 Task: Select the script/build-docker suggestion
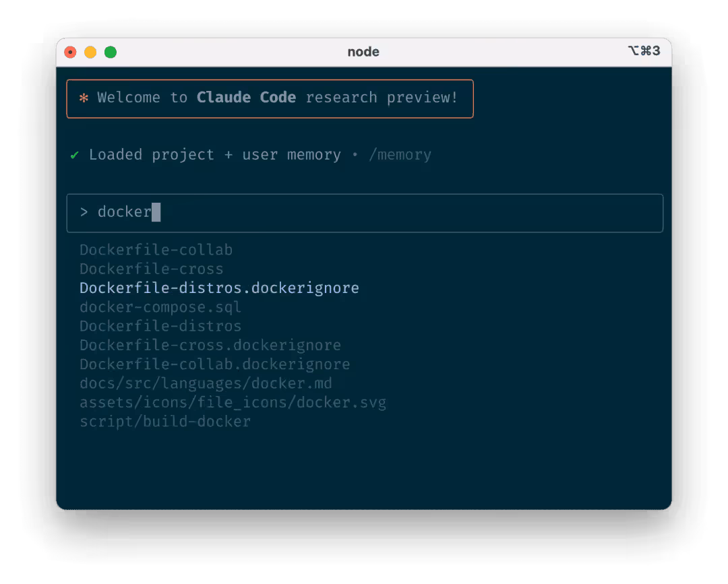tap(164, 422)
